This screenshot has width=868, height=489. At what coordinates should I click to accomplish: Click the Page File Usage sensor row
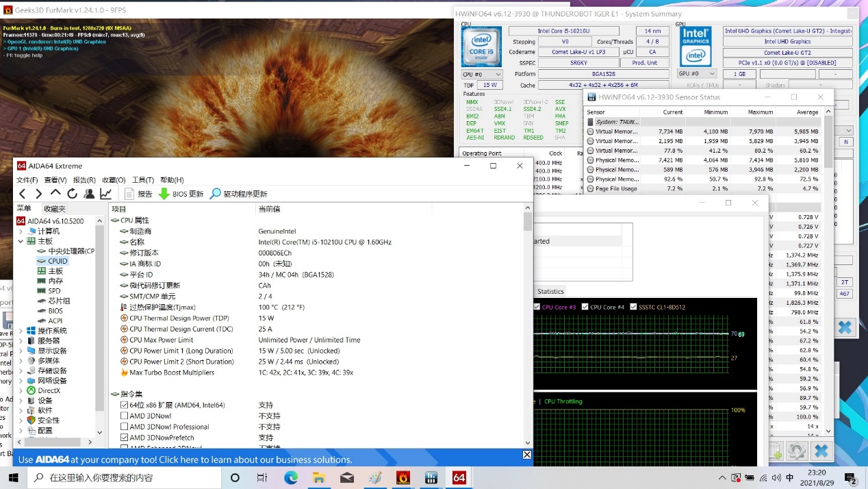click(703, 188)
